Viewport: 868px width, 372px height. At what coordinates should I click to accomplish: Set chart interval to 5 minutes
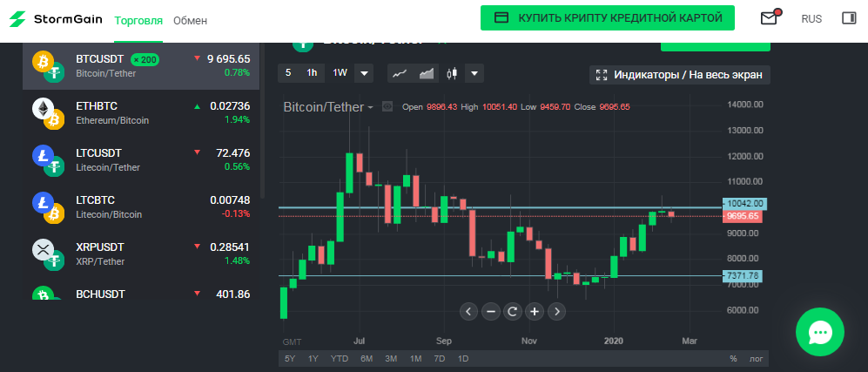click(x=288, y=73)
